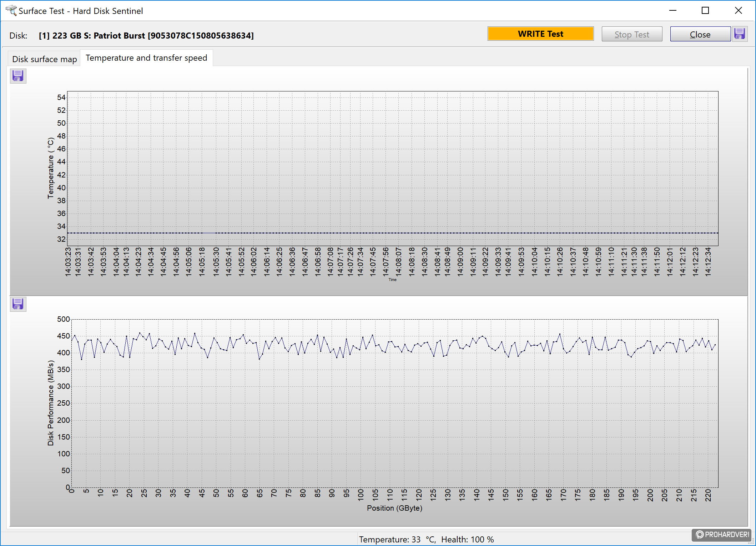Save the temperature chart via floppy icon
Viewport: 756px width, 546px height.
tap(18, 76)
